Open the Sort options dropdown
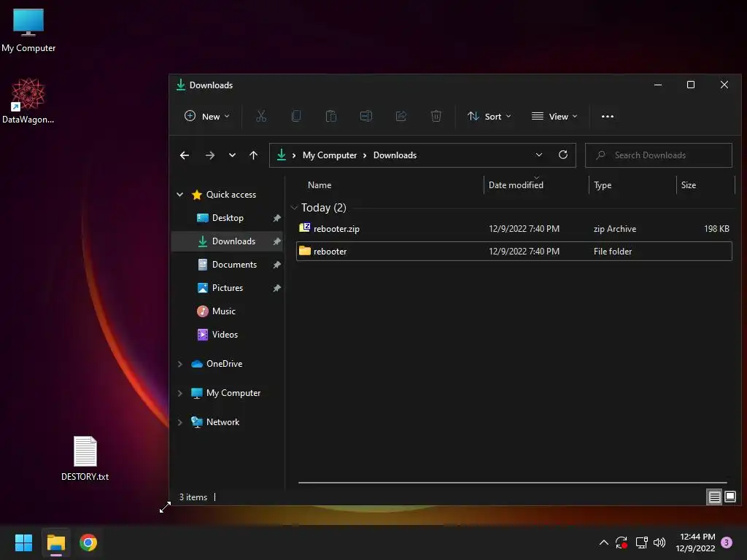The height and width of the screenshot is (560, 747). point(489,116)
